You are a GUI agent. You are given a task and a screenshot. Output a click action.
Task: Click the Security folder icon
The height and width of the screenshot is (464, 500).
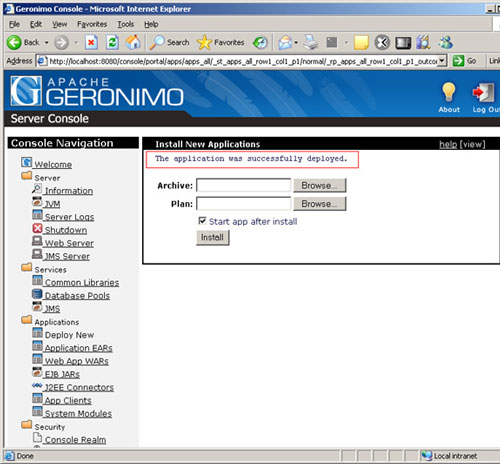(27, 424)
